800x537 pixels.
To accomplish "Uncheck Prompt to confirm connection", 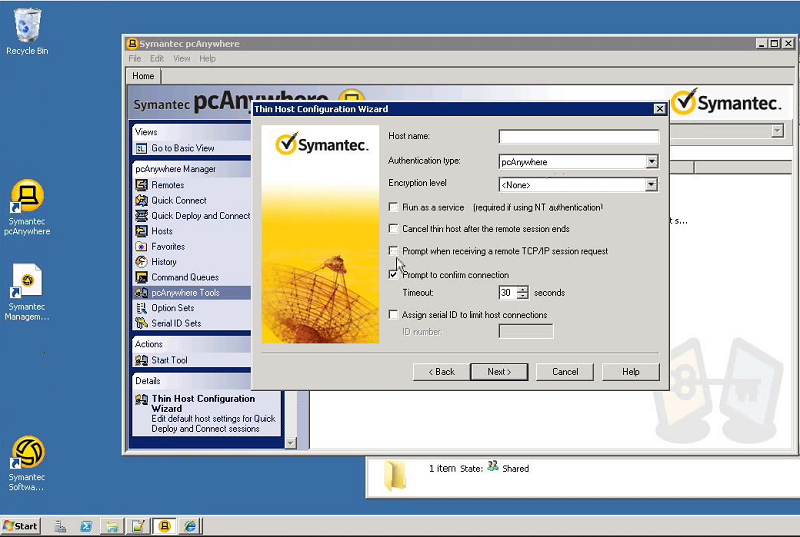I will [393, 275].
